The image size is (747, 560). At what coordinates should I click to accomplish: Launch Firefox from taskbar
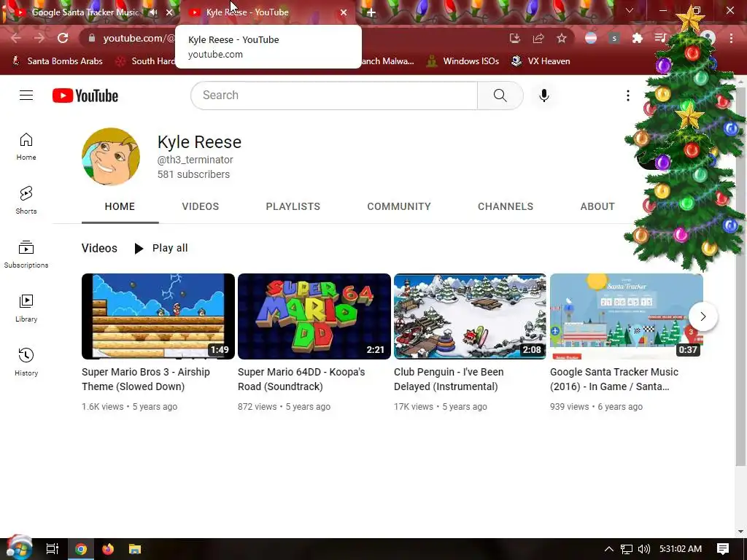(x=108, y=549)
